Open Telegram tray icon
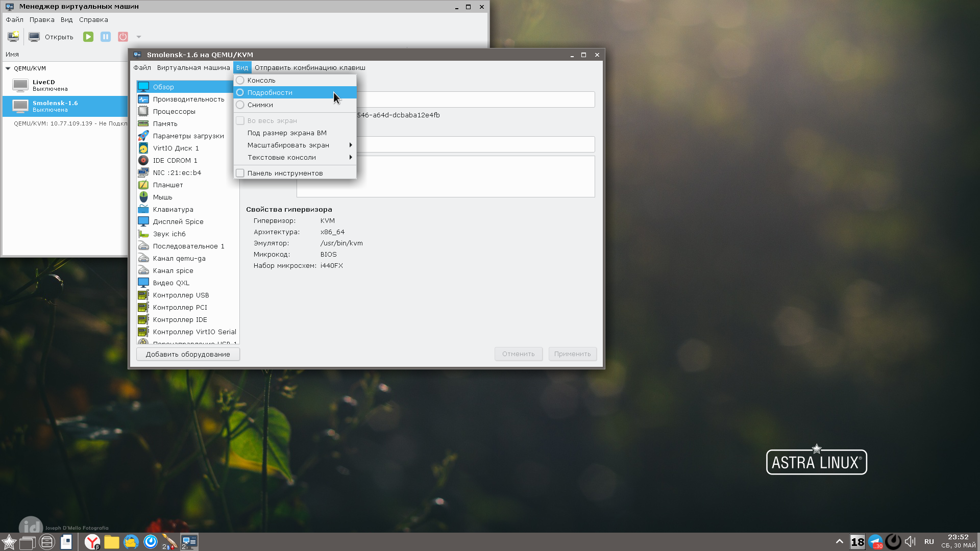 (x=876, y=542)
